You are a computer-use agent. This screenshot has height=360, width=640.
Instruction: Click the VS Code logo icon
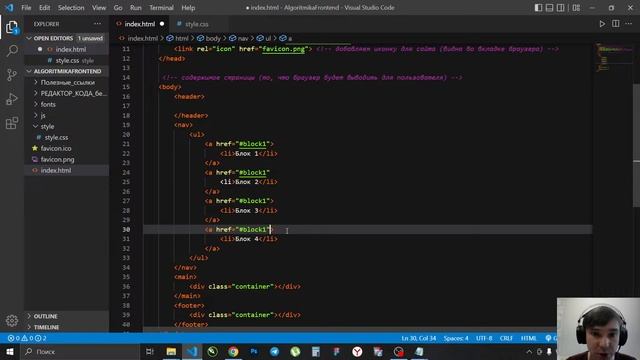pos(9,8)
